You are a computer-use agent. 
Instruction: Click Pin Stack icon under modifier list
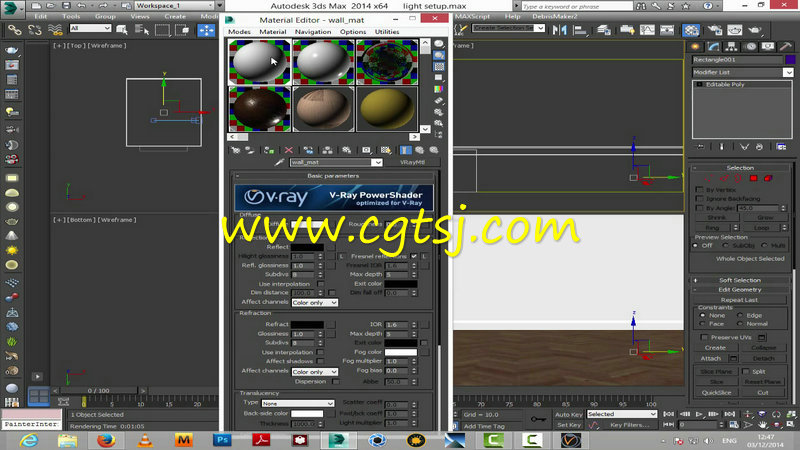point(701,147)
